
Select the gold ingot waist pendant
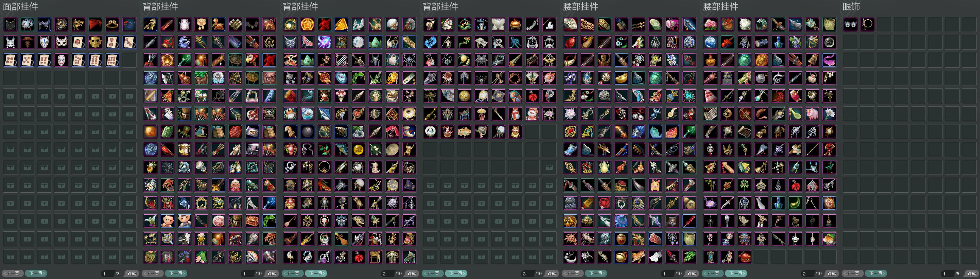click(x=621, y=78)
